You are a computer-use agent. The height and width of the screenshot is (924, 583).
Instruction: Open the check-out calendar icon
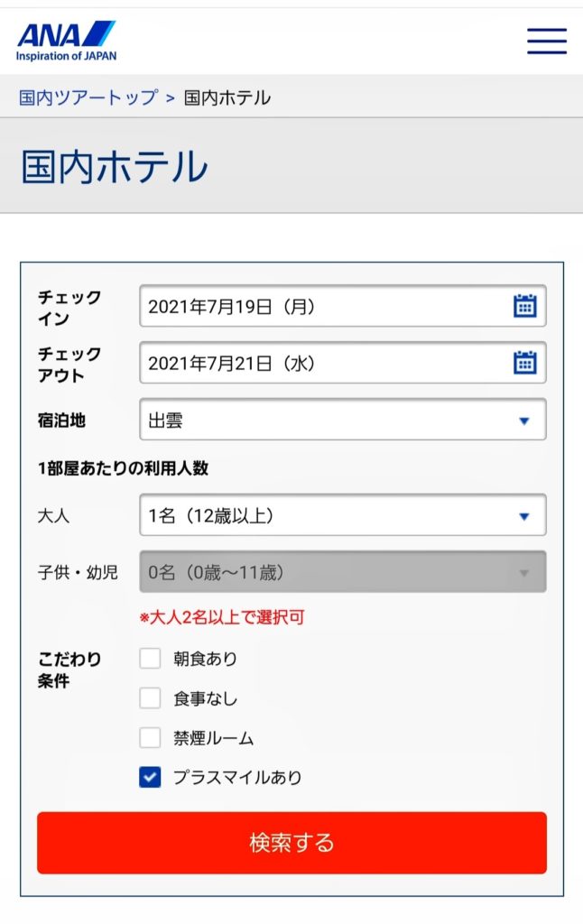pyautogui.click(x=524, y=363)
